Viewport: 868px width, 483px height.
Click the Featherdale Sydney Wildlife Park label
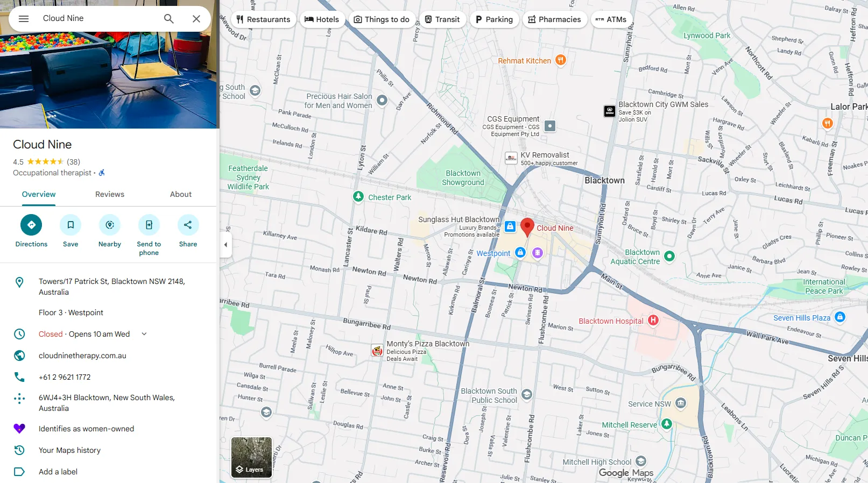coord(248,177)
